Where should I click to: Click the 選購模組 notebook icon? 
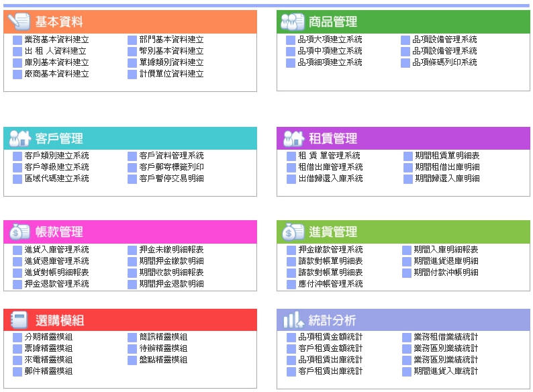(19, 320)
